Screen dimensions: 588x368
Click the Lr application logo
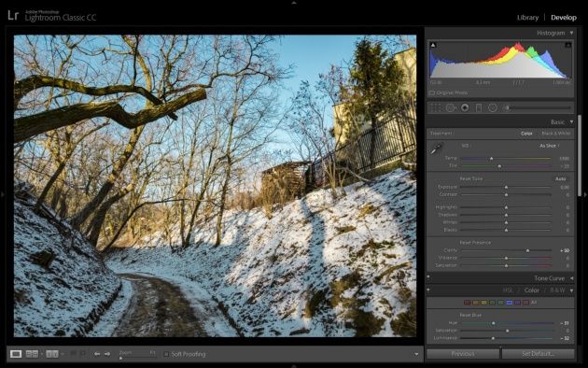(13, 15)
